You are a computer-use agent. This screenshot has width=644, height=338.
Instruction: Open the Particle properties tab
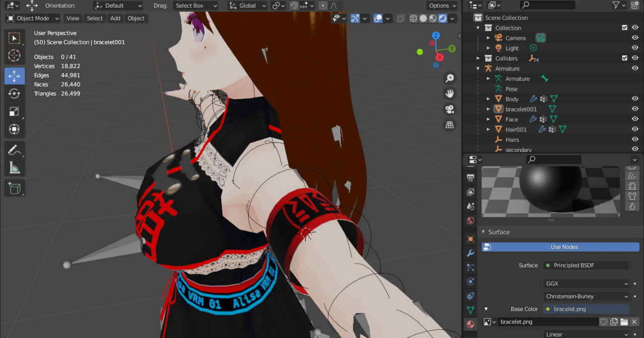tap(470, 267)
